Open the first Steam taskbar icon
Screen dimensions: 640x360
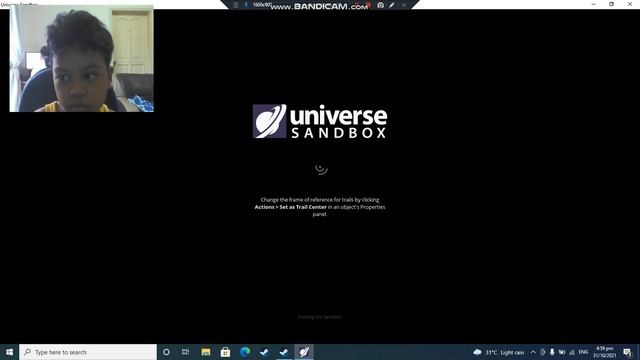264,352
